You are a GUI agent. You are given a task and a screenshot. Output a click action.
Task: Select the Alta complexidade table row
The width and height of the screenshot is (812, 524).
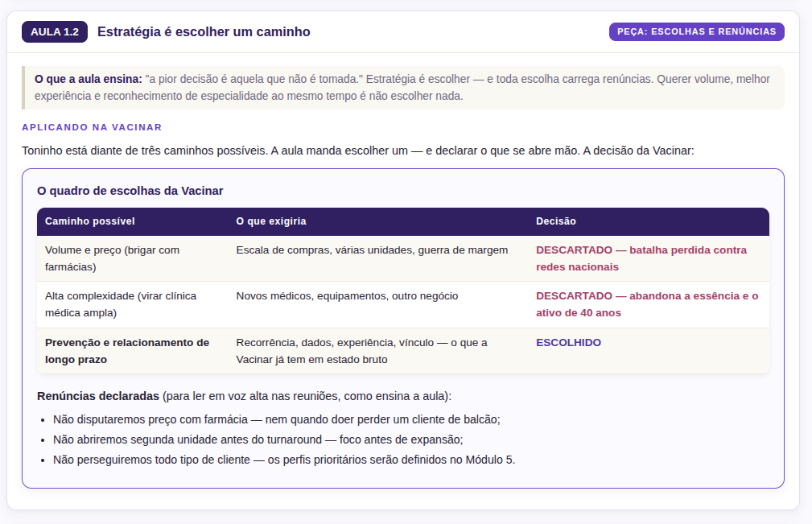[403, 304]
